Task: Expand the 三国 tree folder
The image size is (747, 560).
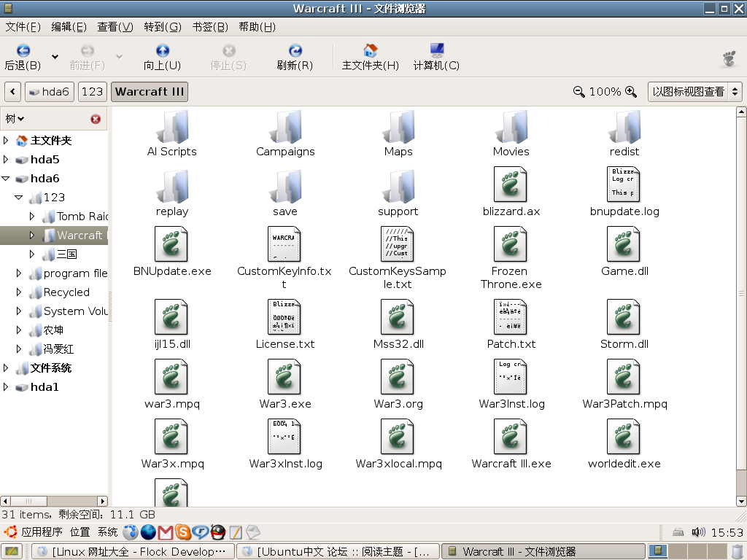Action: [32, 254]
